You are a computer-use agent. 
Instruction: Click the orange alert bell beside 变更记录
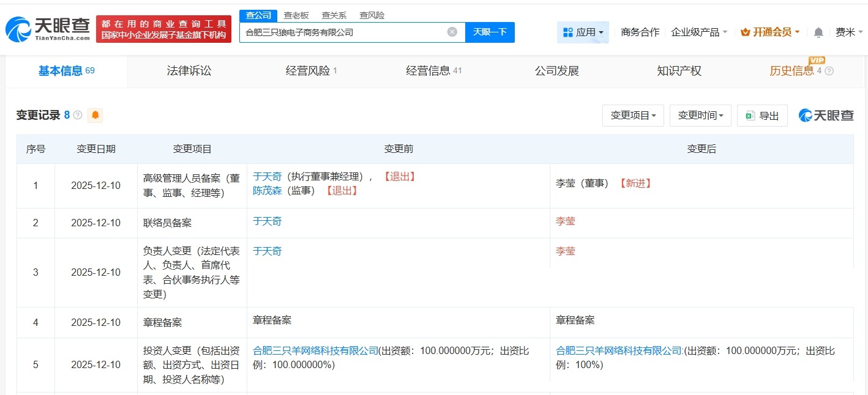(x=95, y=115)
